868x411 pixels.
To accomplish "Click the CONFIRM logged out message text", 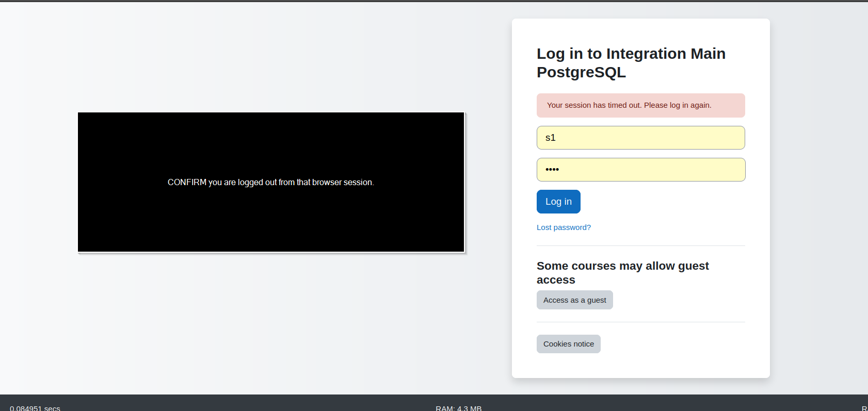I will point(271,183).
